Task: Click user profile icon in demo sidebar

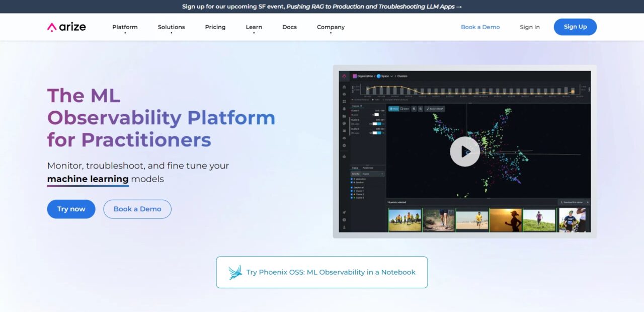Action: coord(344,227)
